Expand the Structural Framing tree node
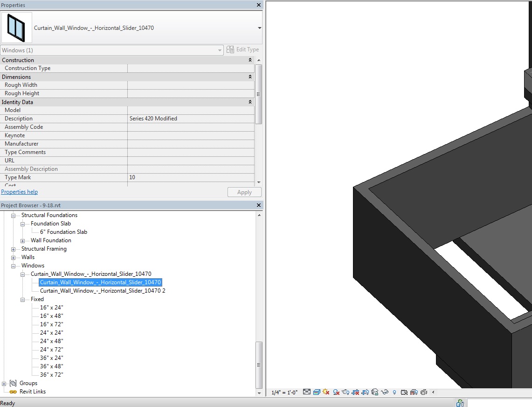 (13, 249)
